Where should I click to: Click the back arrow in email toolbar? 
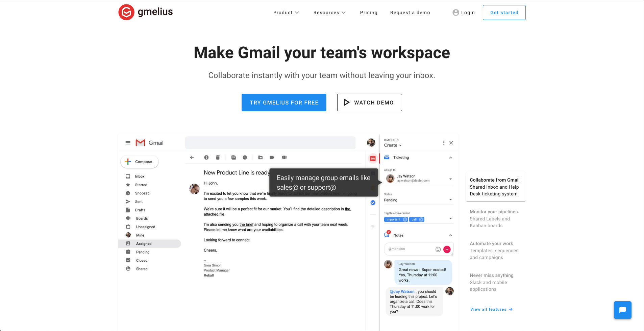(192, 158)
